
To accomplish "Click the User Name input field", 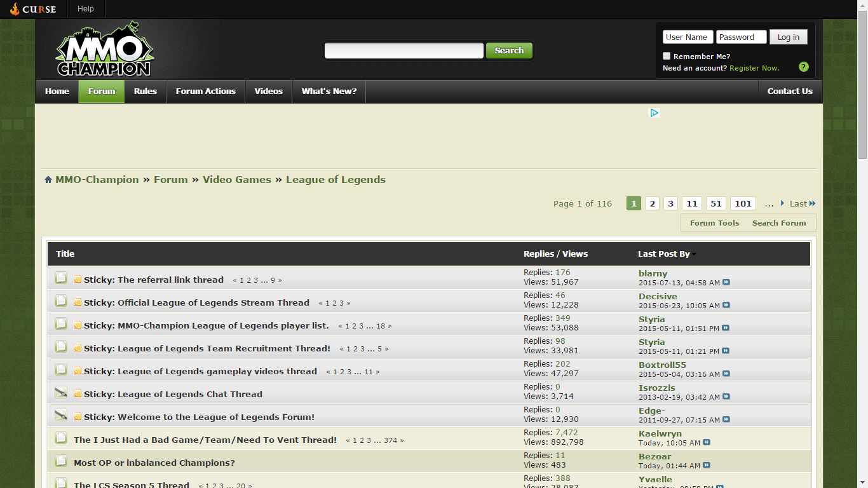I will point(688,37).
